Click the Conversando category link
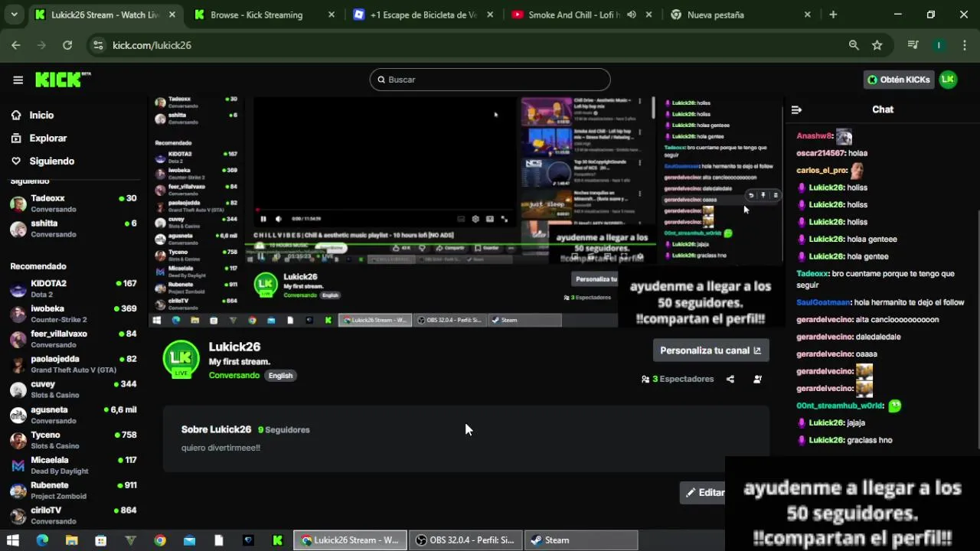 (234, 375)
